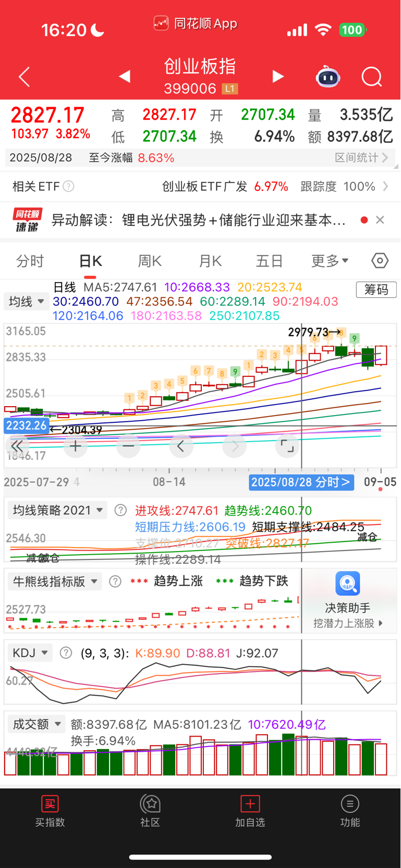Open the search magnifier icon
Screen dimensions: 401x868
372,77
